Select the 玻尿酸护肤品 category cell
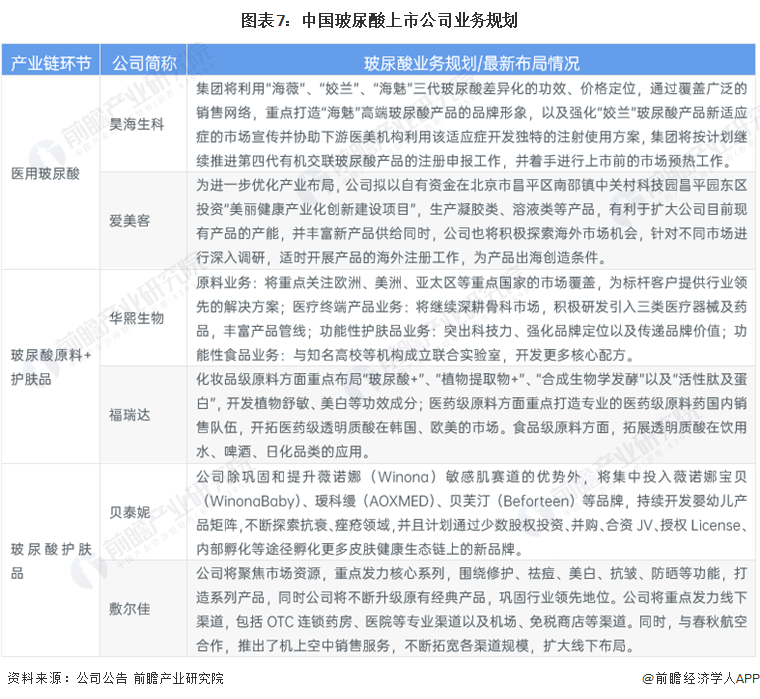Screen dimensions: 760x699 tap(50, 560)
